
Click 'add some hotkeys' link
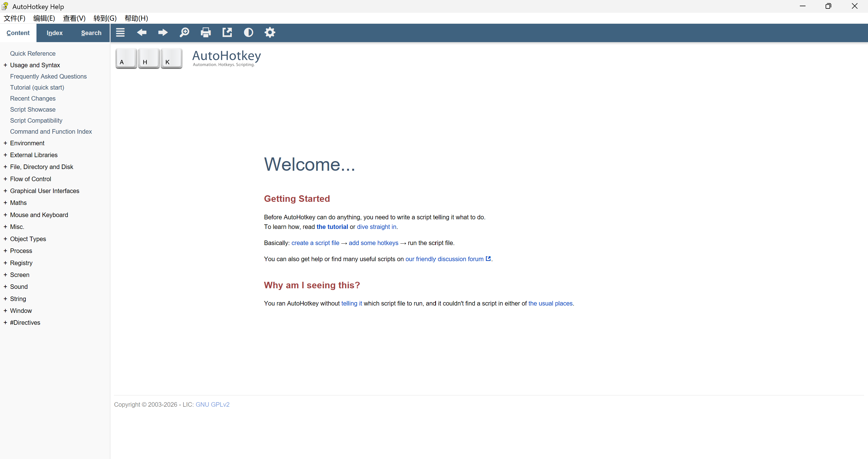point(373,243)
